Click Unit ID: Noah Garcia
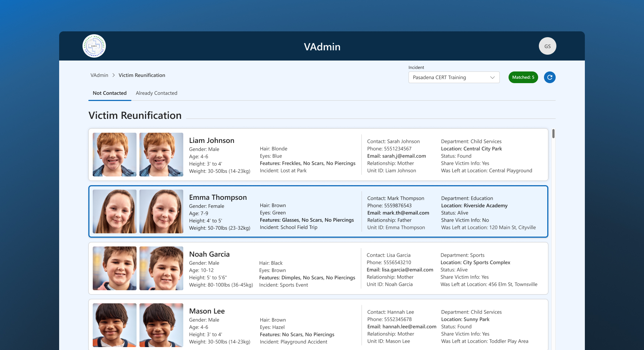644x350 pixels. pos(390,284)
